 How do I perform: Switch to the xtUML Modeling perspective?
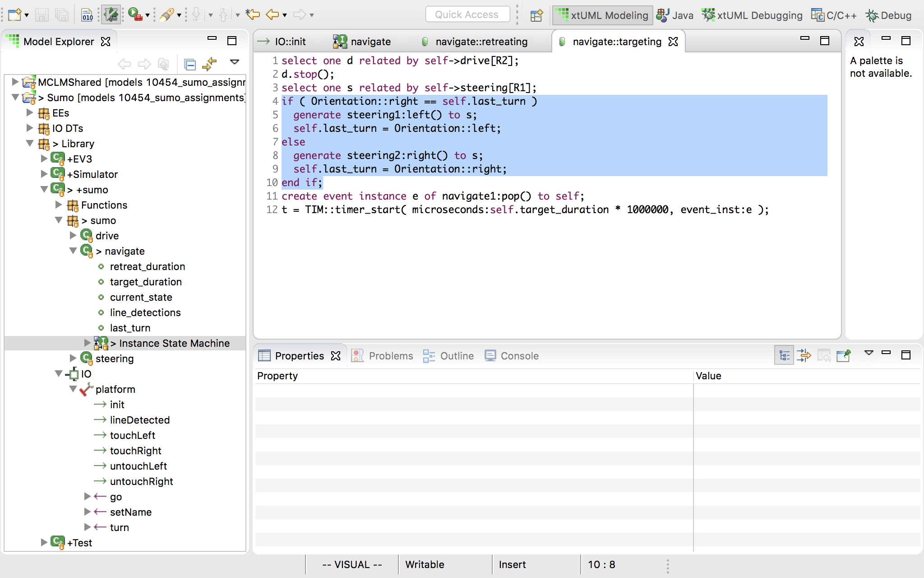602,15
